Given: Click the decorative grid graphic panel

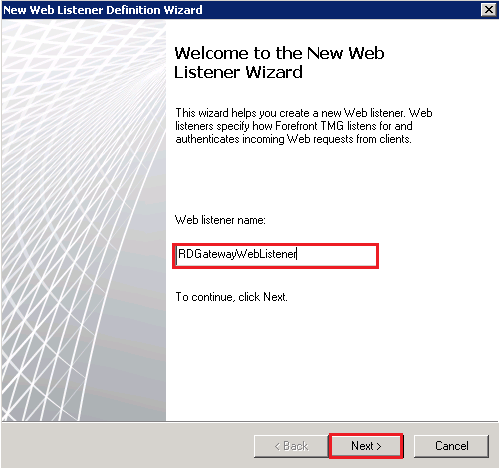Looking at the screenshot, I should tap(84, 220).
